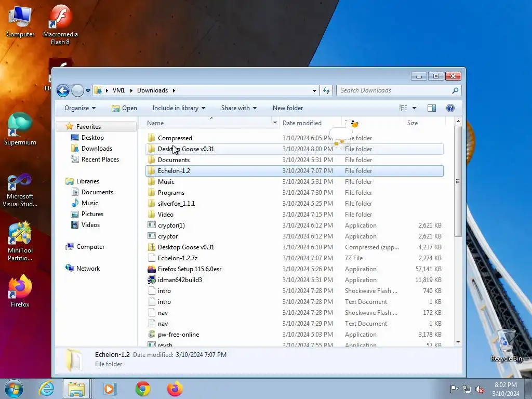This screenshot has width=532, height=399.
Task: Open the MiniTool Partition desktop shortcut
Action: (20, 241)
